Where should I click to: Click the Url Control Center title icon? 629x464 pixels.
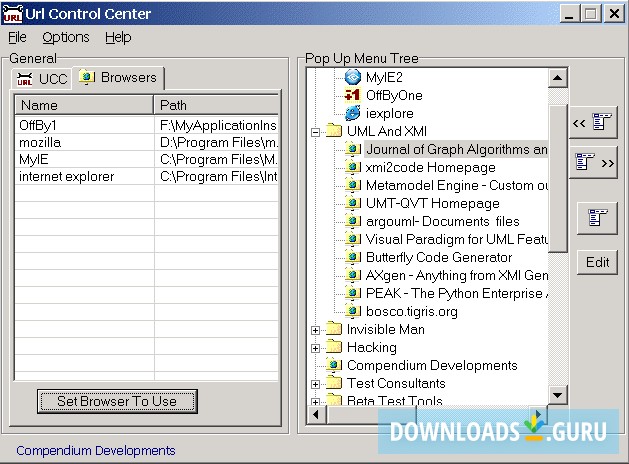click(x=12, y=13)
